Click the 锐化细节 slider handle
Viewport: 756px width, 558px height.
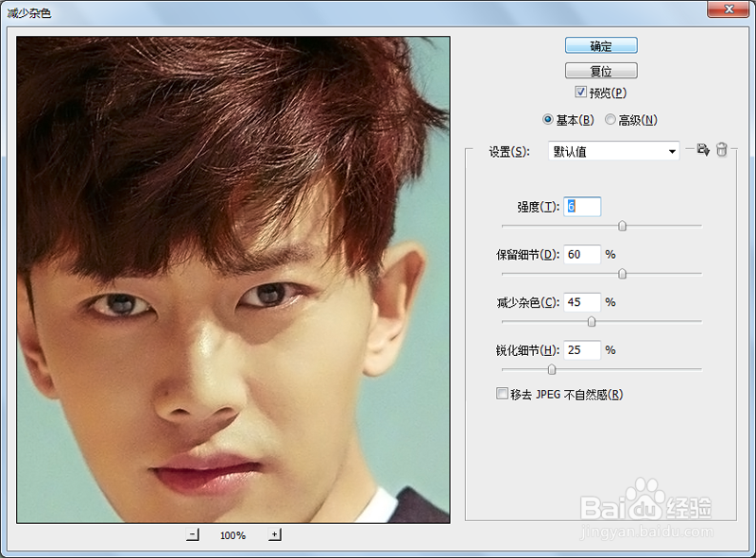click(552, 369)
